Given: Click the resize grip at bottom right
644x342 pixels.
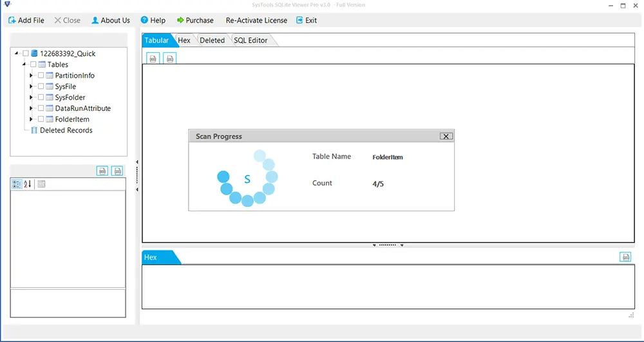Looking at the screenshot, I should coord(631,316).
